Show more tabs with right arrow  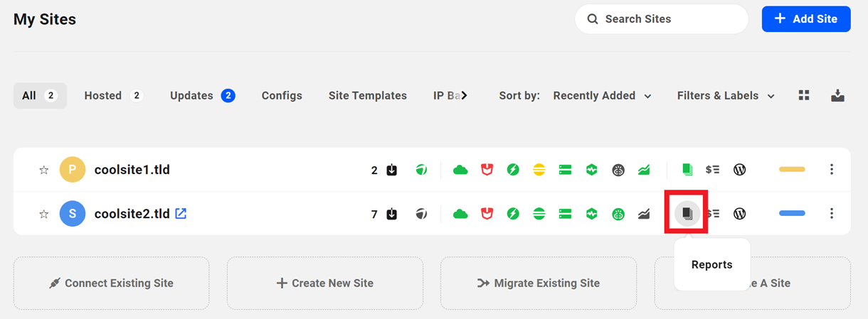(465, 95)
